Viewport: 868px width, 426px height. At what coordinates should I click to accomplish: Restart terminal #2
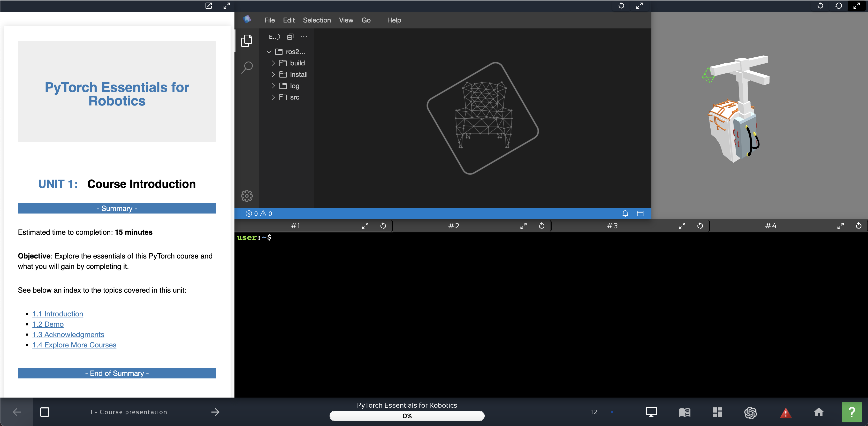click(x=542, y=226)
